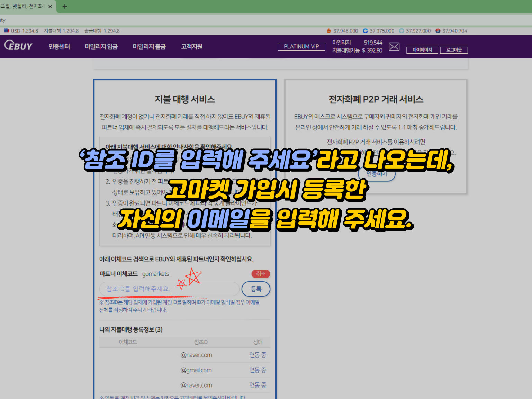Open the mail envelope icon
This screenshot has height=399, width=532.
click(x=394, y=47)
